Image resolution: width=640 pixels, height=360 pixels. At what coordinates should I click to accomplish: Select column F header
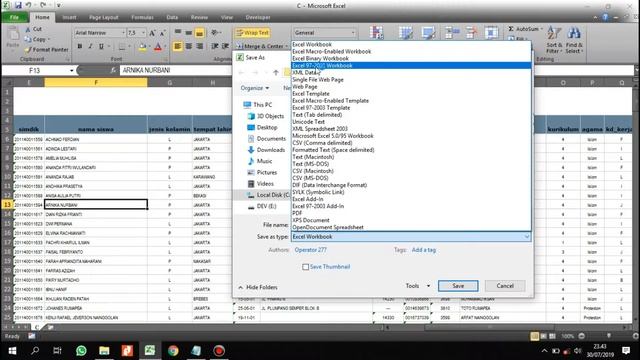[96, 82]
